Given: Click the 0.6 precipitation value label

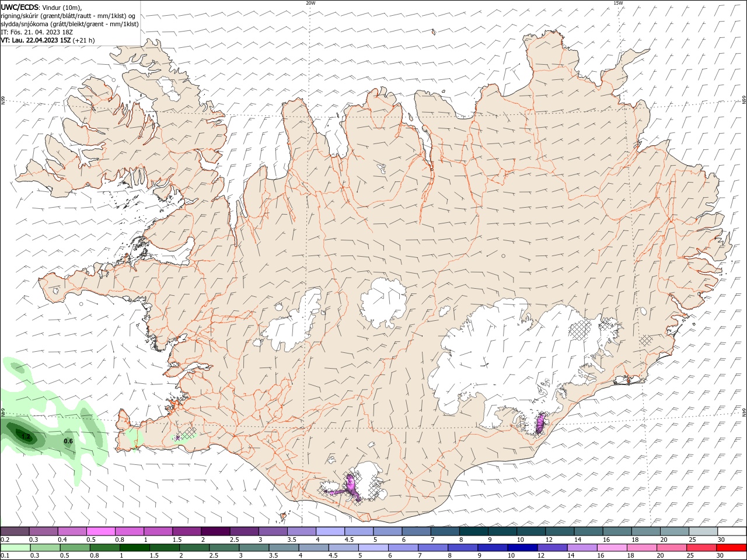Looking at the screenshot, I should (68, 441).
